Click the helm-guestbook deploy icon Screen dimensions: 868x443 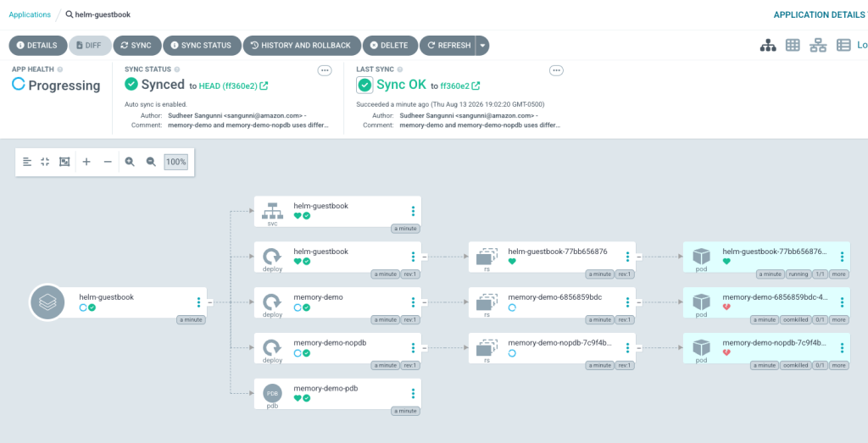[x=272, y=256]
